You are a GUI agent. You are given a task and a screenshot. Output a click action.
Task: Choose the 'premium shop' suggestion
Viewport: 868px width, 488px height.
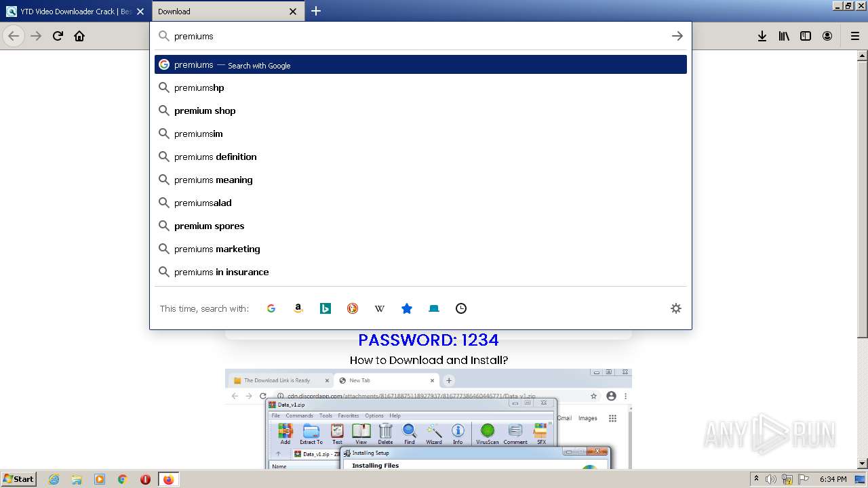point(420,110)
